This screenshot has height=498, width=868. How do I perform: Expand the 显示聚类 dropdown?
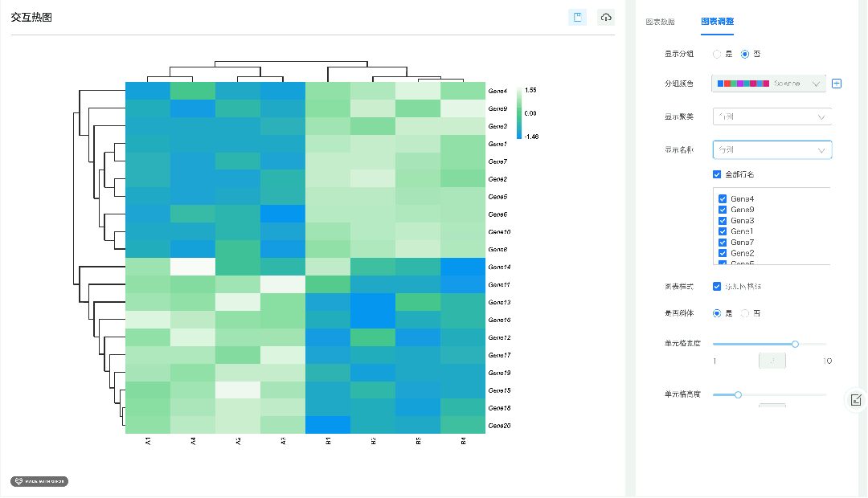(772, 116)
